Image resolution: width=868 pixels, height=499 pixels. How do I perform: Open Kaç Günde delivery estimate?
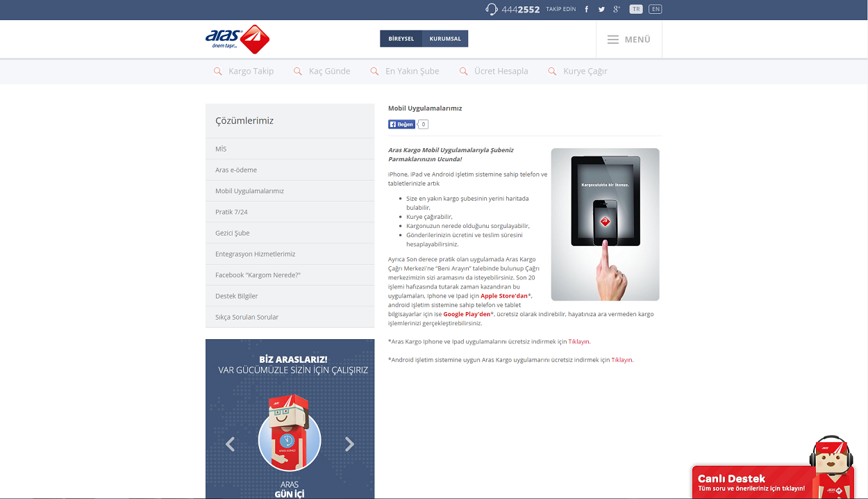point(329,71)
